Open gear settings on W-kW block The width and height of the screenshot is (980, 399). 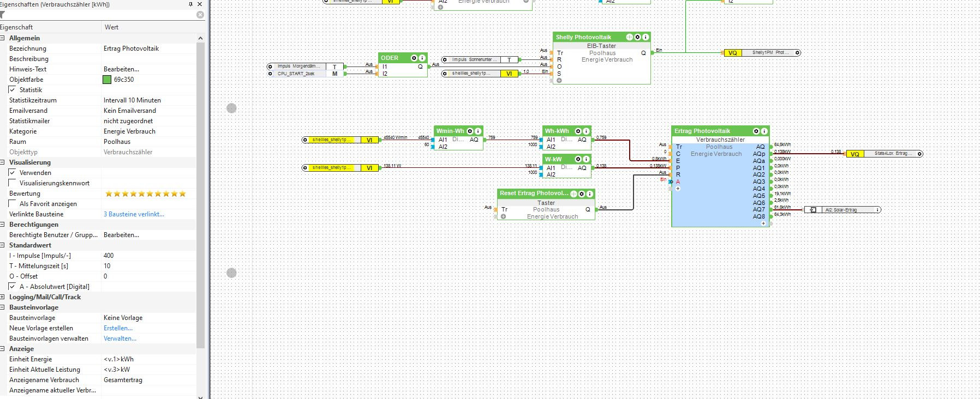click(578, 159)
